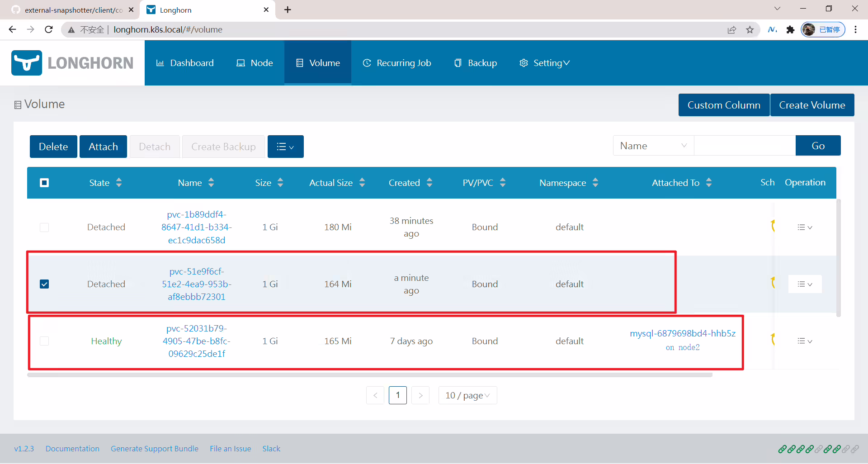The width and height of the screenshot is (868, 464).
Task: Click the Longhorn bull logo icon
Action: coord(27,63)
